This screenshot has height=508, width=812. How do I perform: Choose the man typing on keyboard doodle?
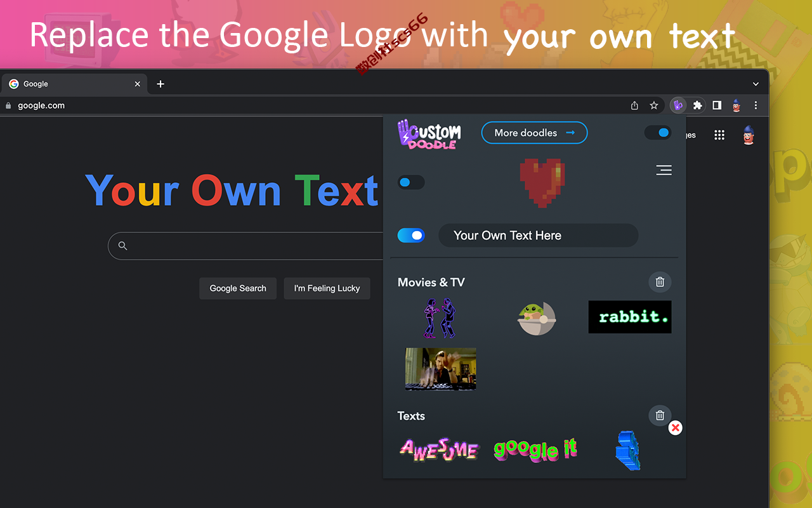point(441,369)
